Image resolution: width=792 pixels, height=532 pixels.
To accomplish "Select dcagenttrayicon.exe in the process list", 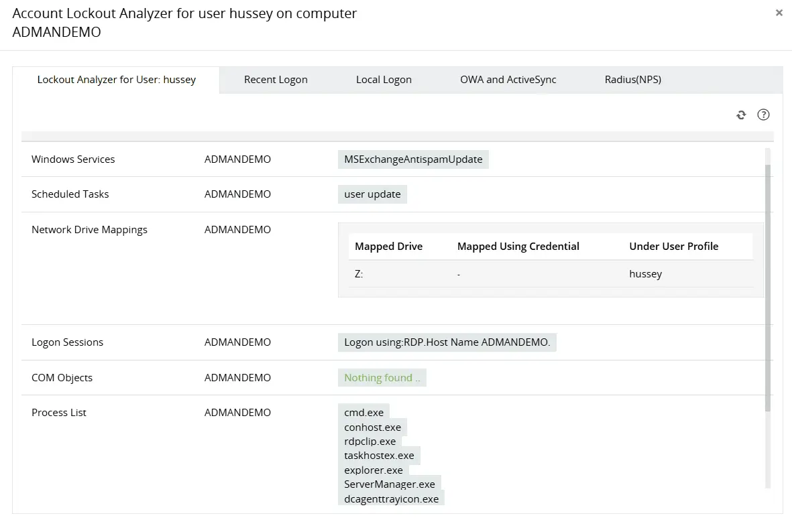I will (392, 498).
